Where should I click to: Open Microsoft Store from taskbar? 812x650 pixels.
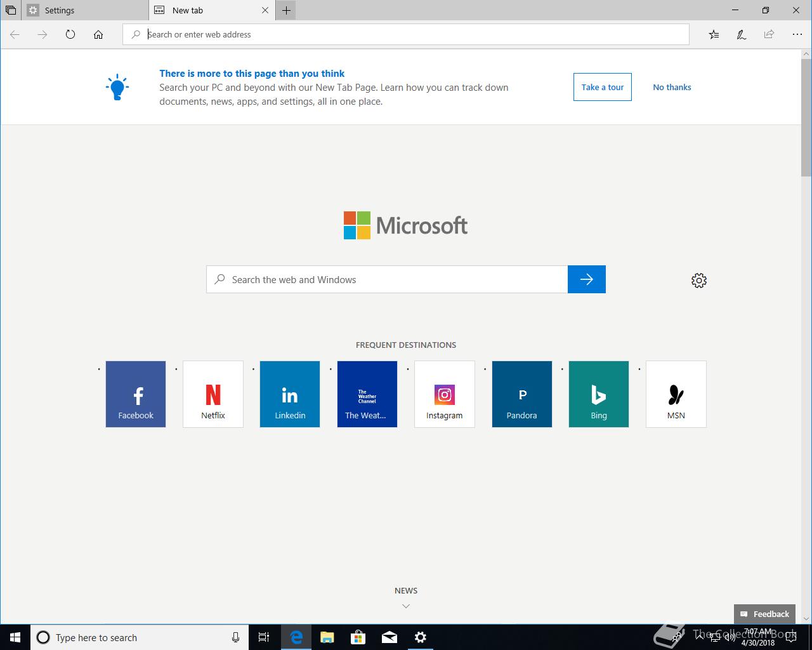358,637
